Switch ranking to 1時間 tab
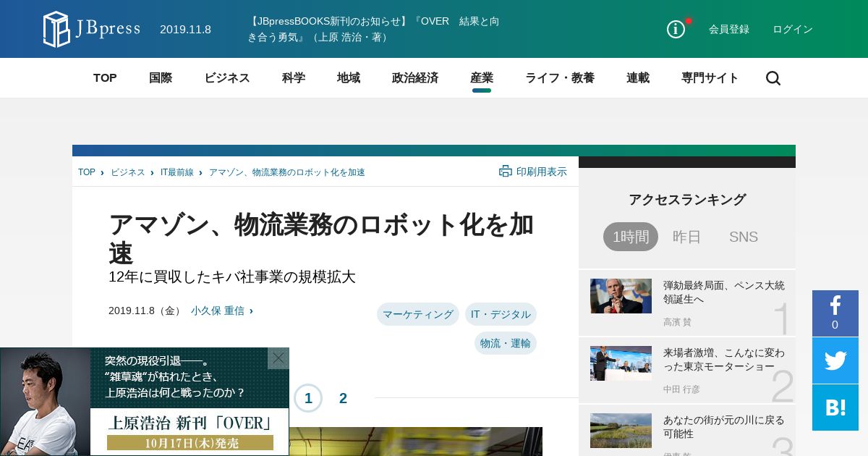The image size is (868, 456). pyautogui.click(x=631, y=237)
